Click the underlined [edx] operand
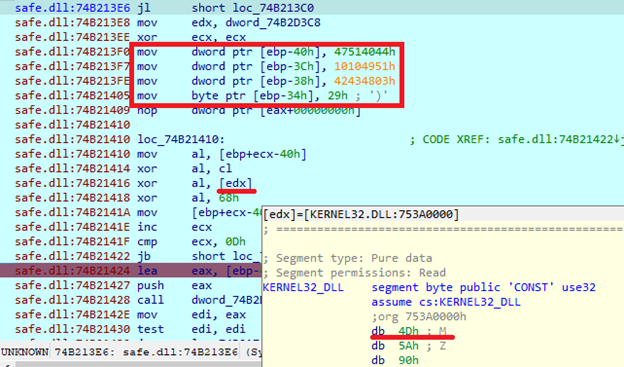 point(236,183)
